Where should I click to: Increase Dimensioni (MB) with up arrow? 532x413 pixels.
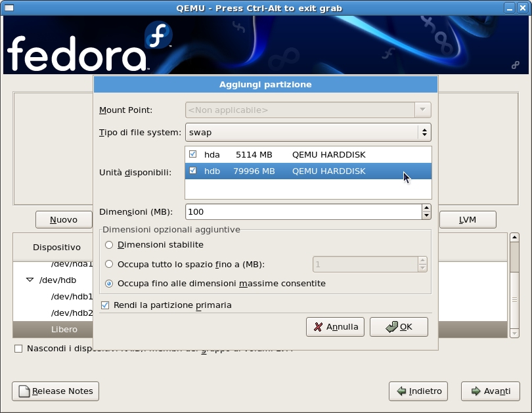point(426,208)
